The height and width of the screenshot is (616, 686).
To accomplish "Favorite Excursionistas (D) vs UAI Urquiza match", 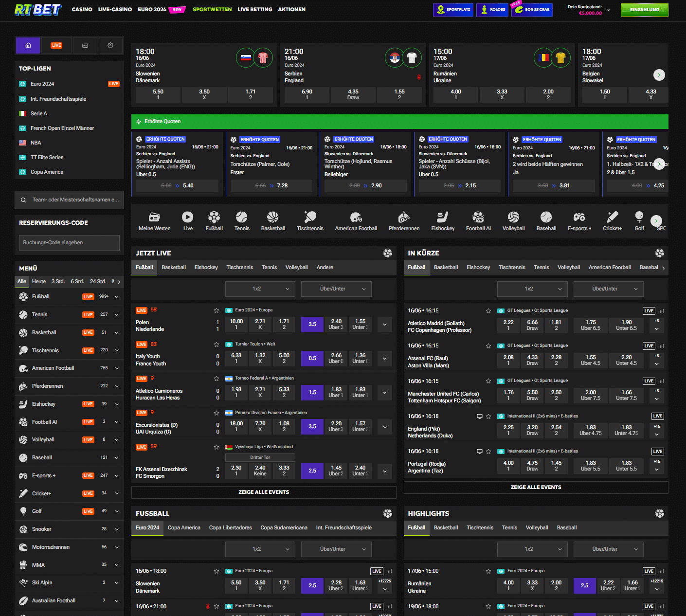I will [x=217, y=413].
